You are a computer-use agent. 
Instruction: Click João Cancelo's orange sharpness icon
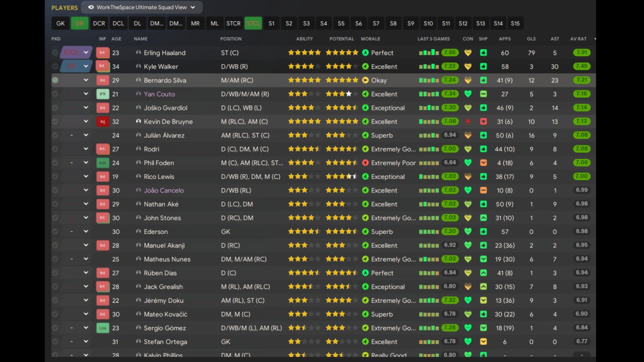pyautogui.click(x=484, y=191)
